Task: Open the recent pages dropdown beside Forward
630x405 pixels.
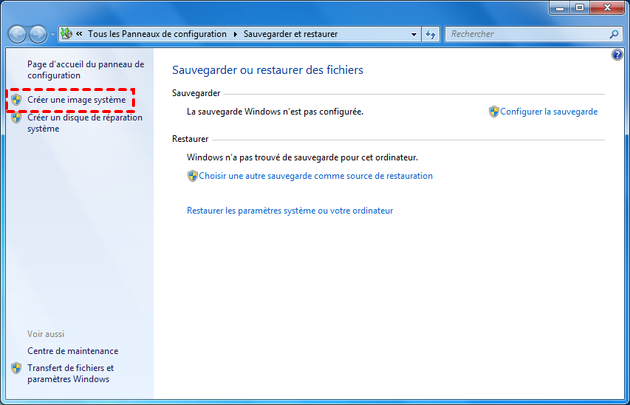Action: (53, 35)
